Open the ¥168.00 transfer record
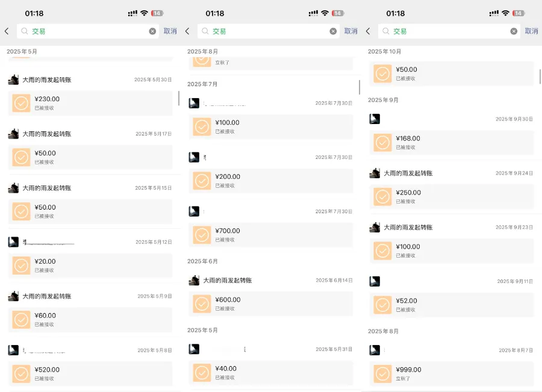Image resolution: width=542 pixels, height=392 pixels. click(452, 142)
